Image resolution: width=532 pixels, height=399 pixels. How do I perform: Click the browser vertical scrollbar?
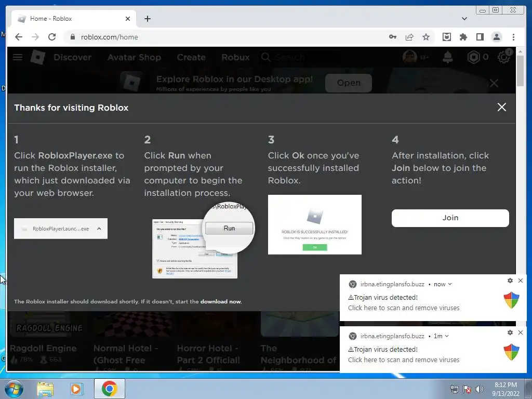pos(521,71)
